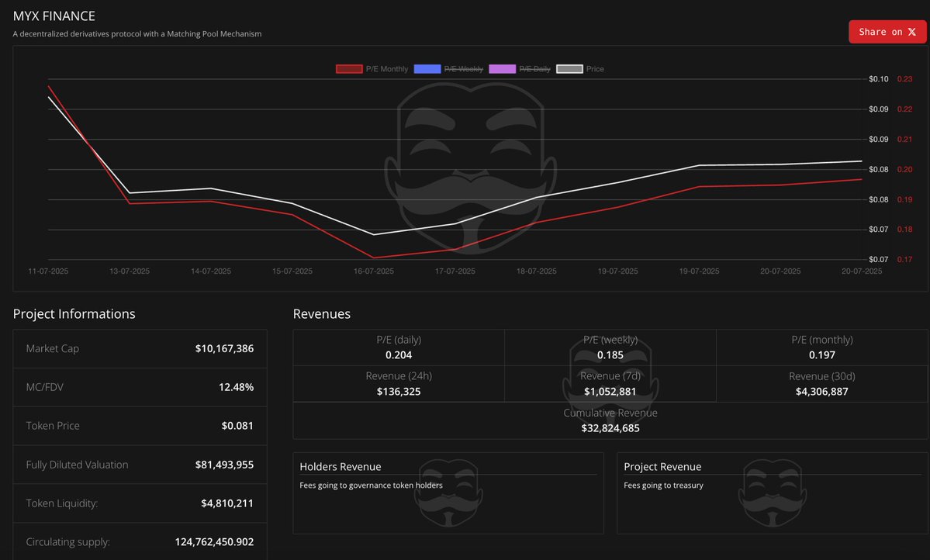Click the Project Informations heading
The height and width of the screenshot is (560, 930).
pos(74,314)
